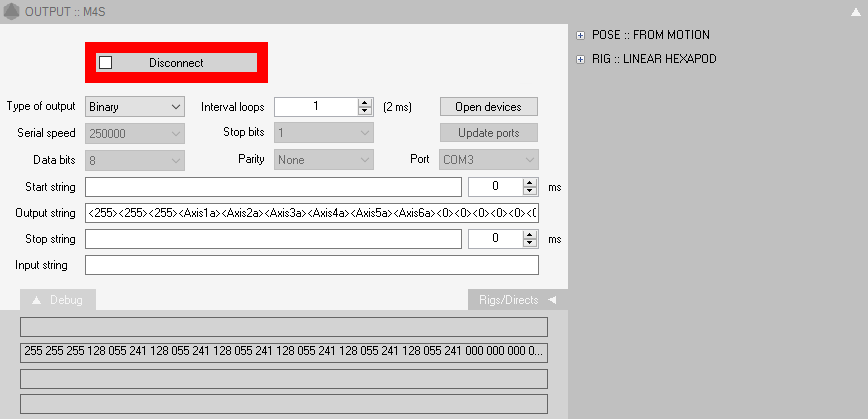Screen dimensions: 868x419
Task: Tick the Disconnect checkbox
Action: 105,63
